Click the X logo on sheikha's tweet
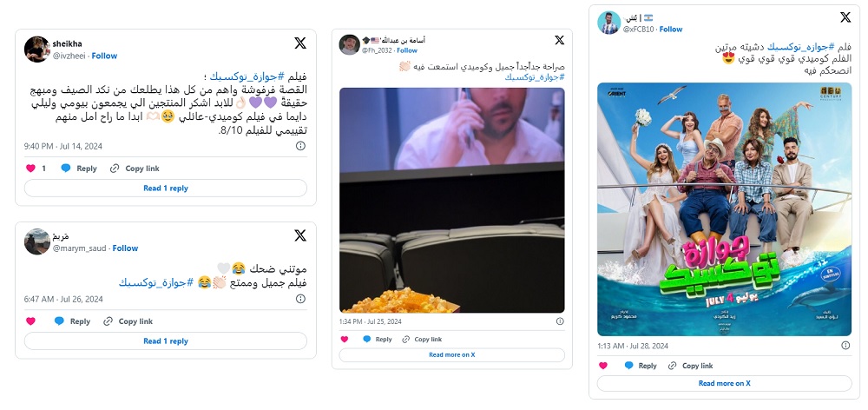Screen dimensions: 868x410 tap(300, 43)
